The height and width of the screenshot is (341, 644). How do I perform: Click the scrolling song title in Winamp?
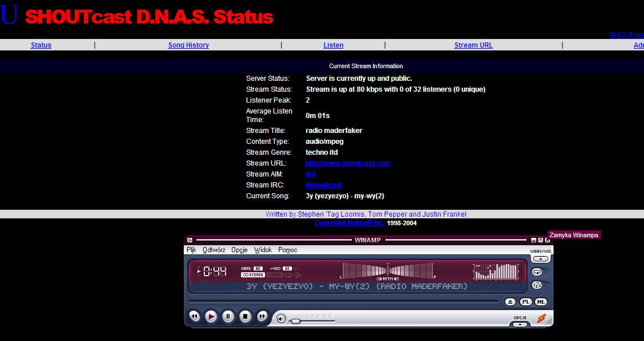pyautogui.click(x=357, y=287)
